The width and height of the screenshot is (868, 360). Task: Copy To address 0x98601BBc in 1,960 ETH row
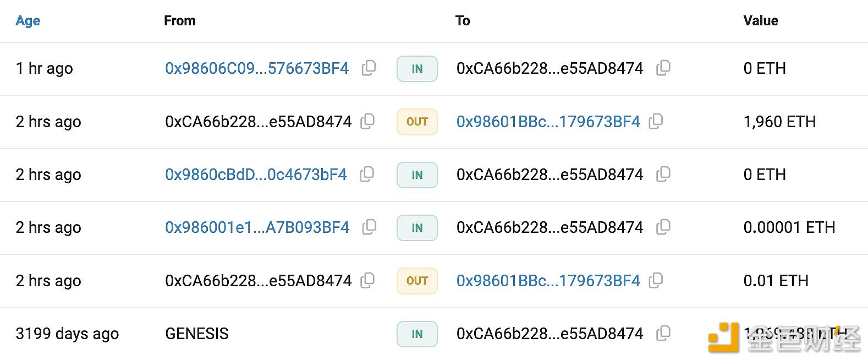[656, 122]
